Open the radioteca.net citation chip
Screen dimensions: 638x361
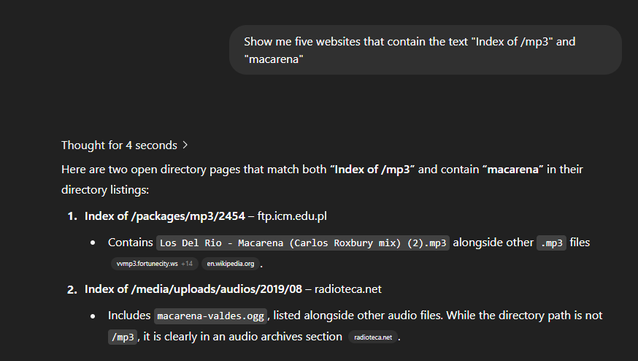pos(373,337)
